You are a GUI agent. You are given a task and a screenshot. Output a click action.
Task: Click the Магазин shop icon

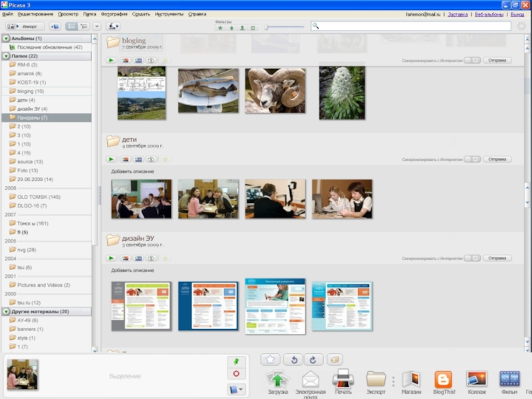tap(411, 383)
